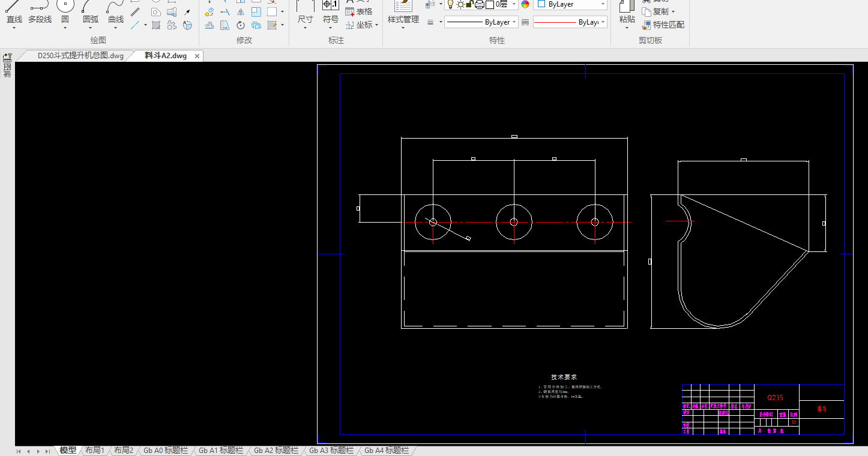Expand the construction line tool dropdown arrow
868x456 pixels.
pos(145,25)
